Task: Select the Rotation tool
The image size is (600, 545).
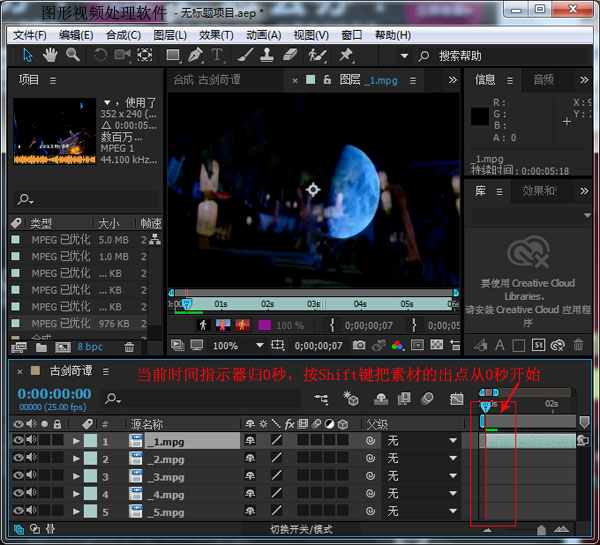Action: (x=100, y=55)
